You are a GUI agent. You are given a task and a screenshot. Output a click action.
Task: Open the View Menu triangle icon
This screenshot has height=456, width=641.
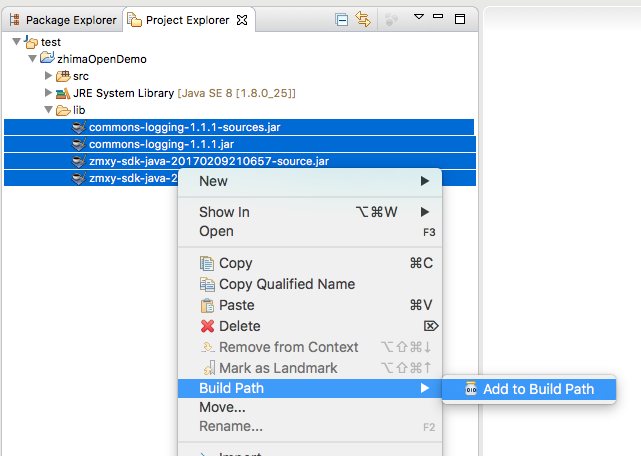point(419,17)
